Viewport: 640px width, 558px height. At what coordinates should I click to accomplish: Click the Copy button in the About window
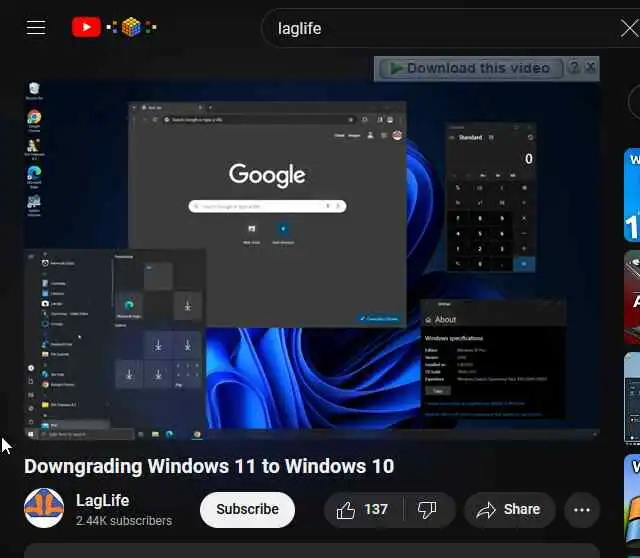point(438,391)
